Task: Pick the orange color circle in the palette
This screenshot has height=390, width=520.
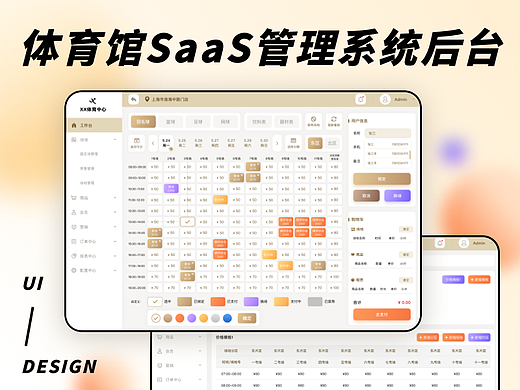Action: (x=180, y=318)
